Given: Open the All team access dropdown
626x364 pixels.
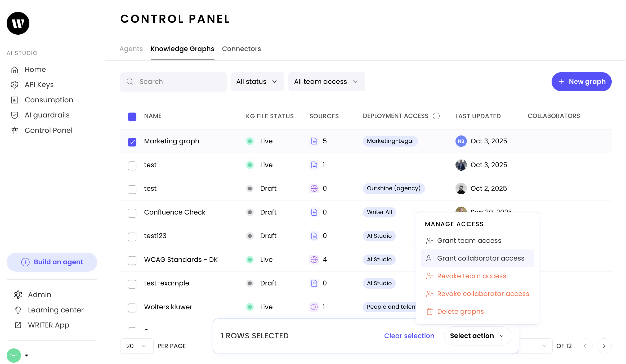Looking at the screenshot, I should [326, 82].
